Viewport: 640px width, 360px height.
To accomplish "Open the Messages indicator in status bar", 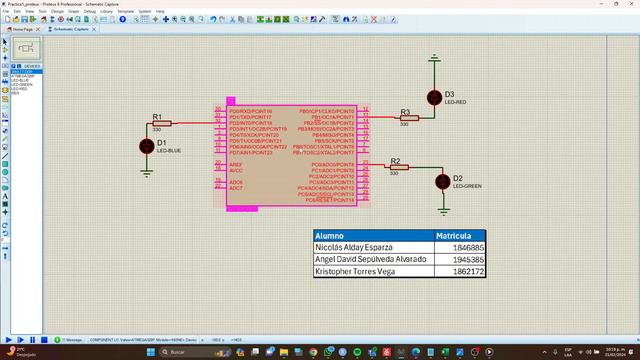I will point(68,340).
